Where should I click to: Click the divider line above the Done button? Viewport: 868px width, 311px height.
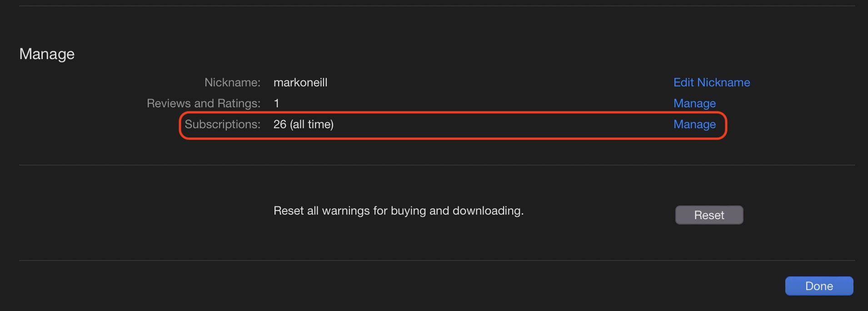tap(436, 261)
